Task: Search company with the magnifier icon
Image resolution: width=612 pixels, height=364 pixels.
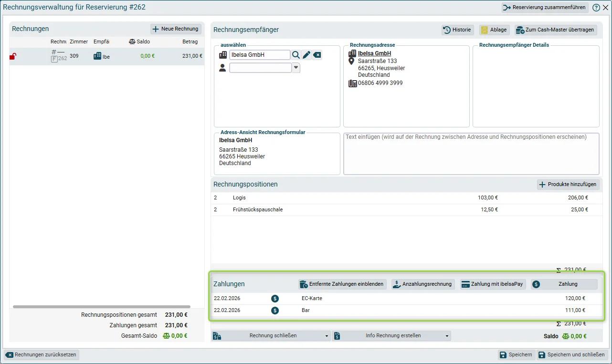Action: pyautogui.click(x=296, y=55)
